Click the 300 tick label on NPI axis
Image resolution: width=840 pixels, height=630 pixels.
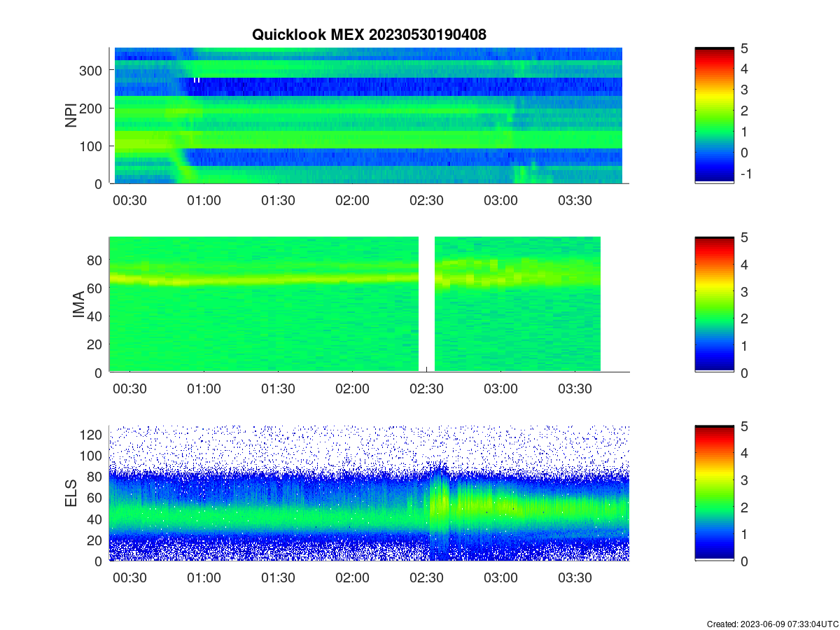pos(92,70)
